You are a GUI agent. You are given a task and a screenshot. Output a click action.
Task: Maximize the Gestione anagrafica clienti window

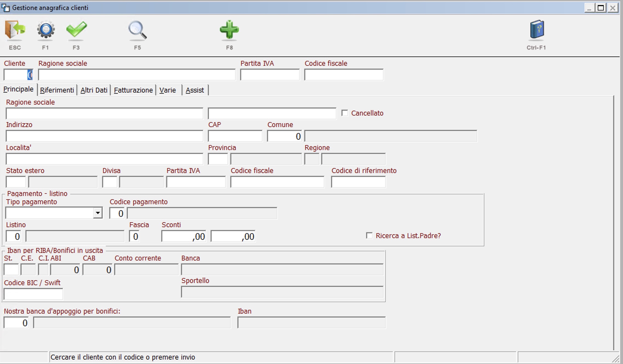[x=601, y=8]
